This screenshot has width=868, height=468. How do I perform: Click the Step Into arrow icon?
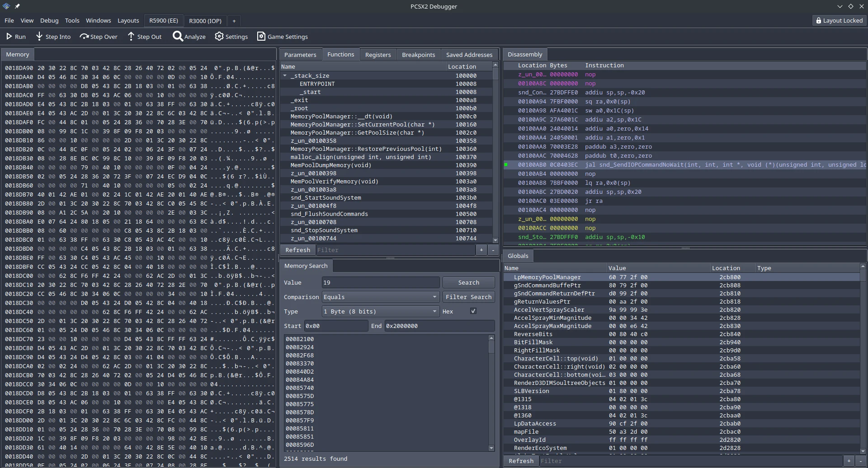pos(39,37)
